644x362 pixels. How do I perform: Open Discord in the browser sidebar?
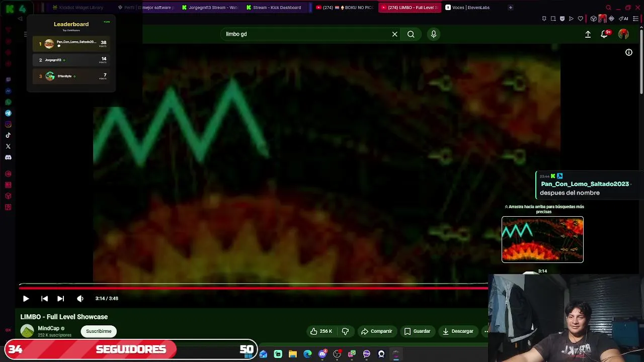pos(8,157)
